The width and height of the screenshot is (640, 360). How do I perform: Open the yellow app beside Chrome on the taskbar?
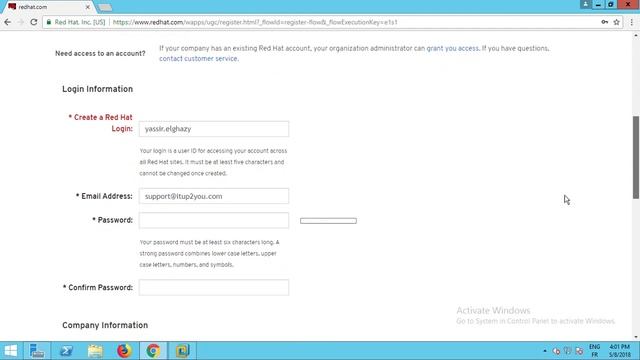click(x=182, y=351)
